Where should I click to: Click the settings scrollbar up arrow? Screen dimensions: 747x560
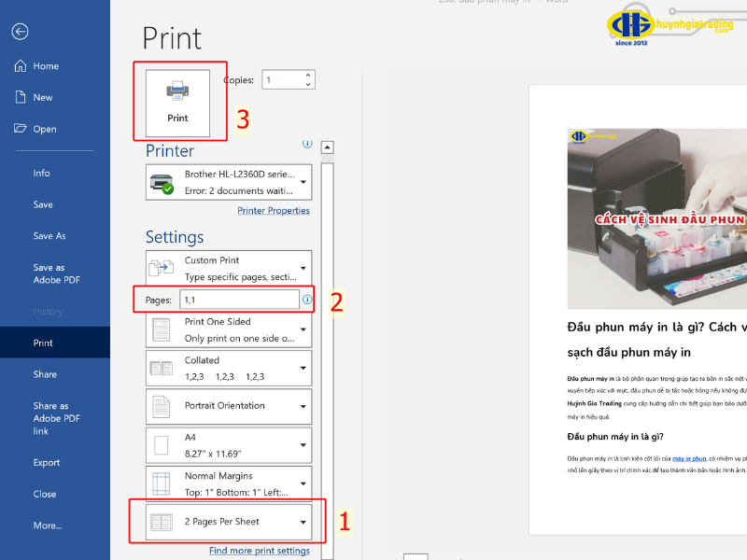pyautogui.click(x=327, y=147)
